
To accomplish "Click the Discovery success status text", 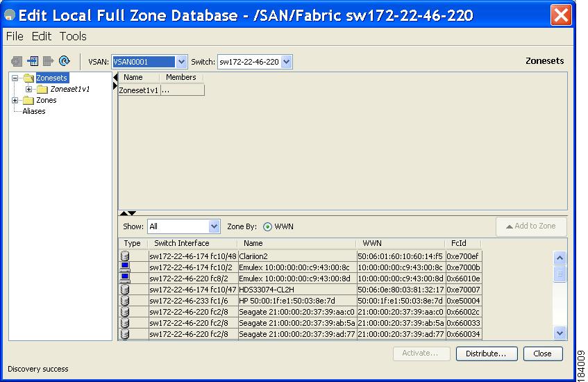I will coord(38,369).
